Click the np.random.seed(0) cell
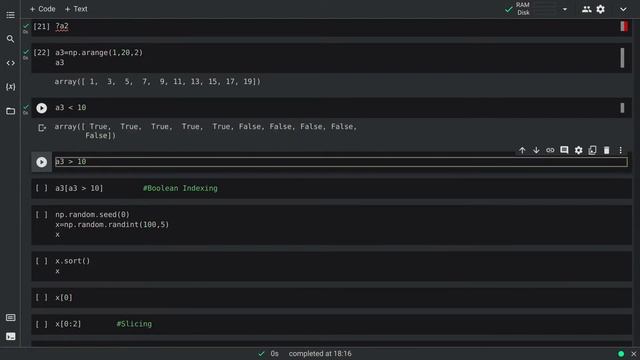The width and height of the screenshot is (640, 360). 331,224
